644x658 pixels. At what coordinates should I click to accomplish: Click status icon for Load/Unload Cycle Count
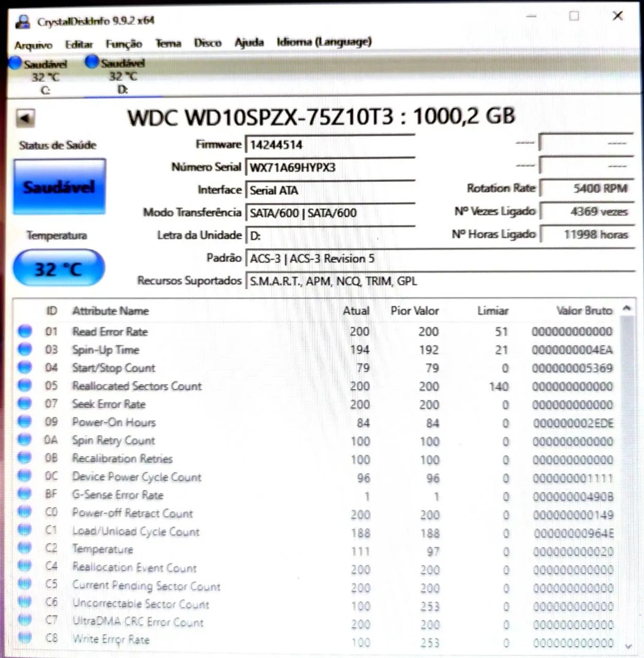25,529
